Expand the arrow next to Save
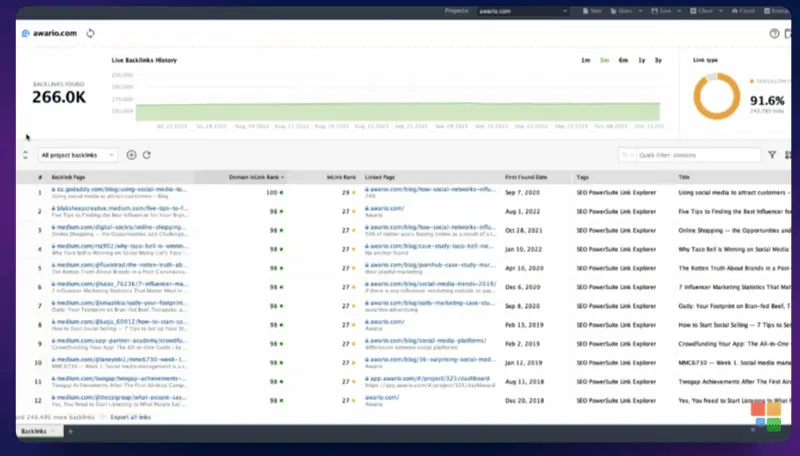 (x=679, y=11)
